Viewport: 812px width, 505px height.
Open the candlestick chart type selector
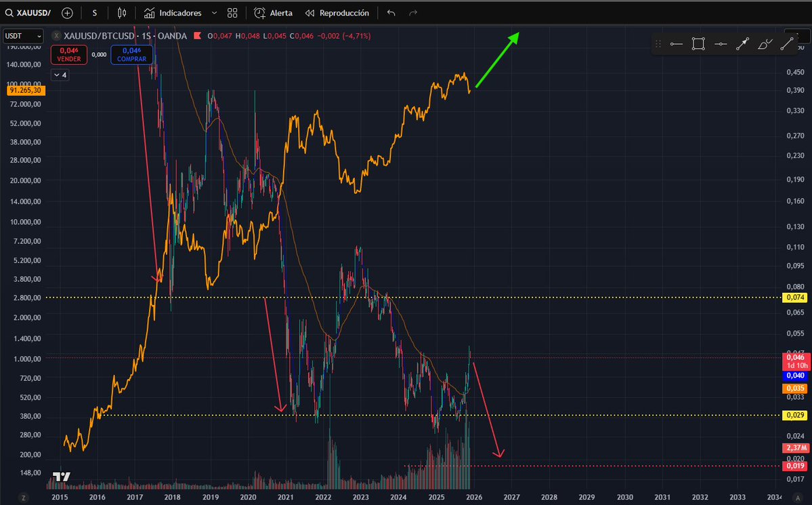pos(122,13)
